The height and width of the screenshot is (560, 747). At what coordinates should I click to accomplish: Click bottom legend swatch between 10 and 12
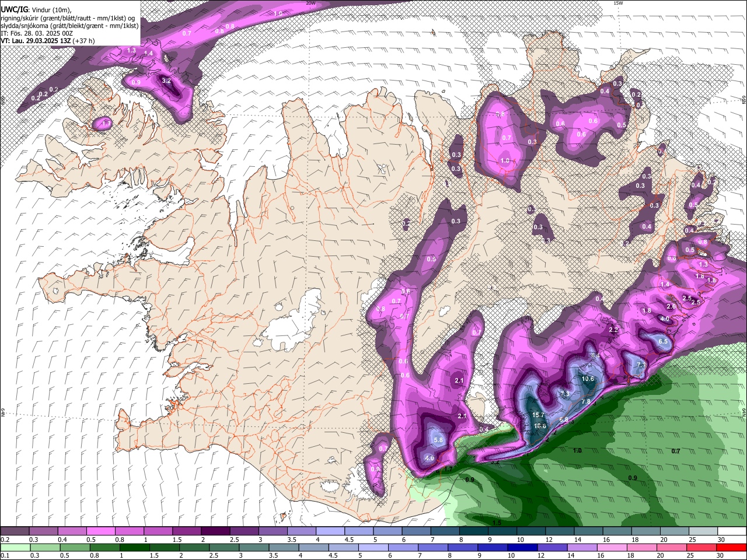click(522, 548)
